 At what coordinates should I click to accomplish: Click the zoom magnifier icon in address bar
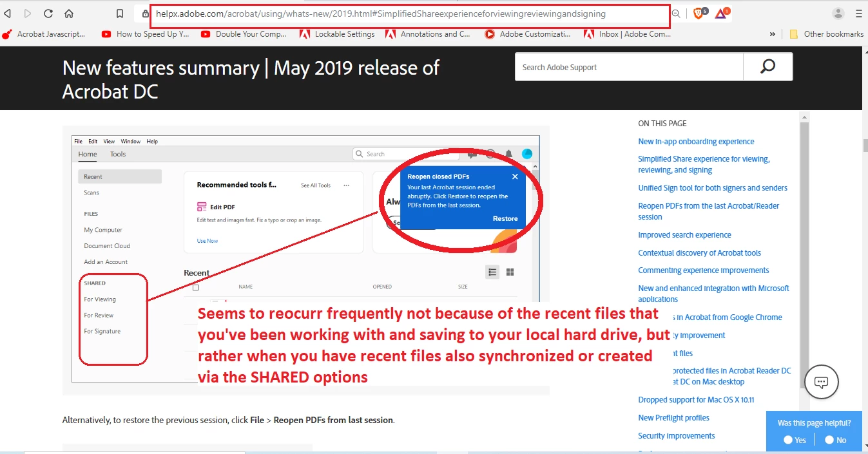(676, 14)
